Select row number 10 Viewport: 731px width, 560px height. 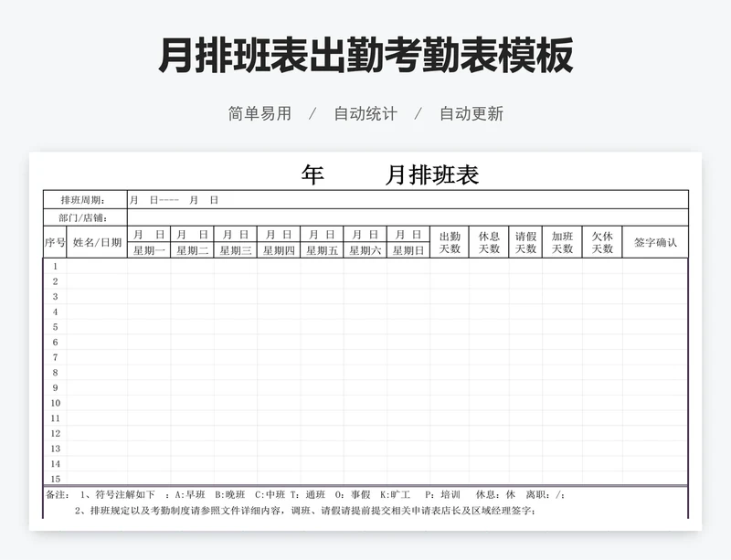click(55, 403)
